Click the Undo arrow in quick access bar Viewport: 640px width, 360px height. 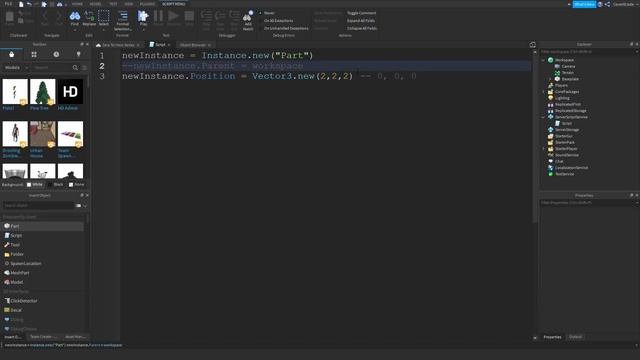(x=29, y=4)
